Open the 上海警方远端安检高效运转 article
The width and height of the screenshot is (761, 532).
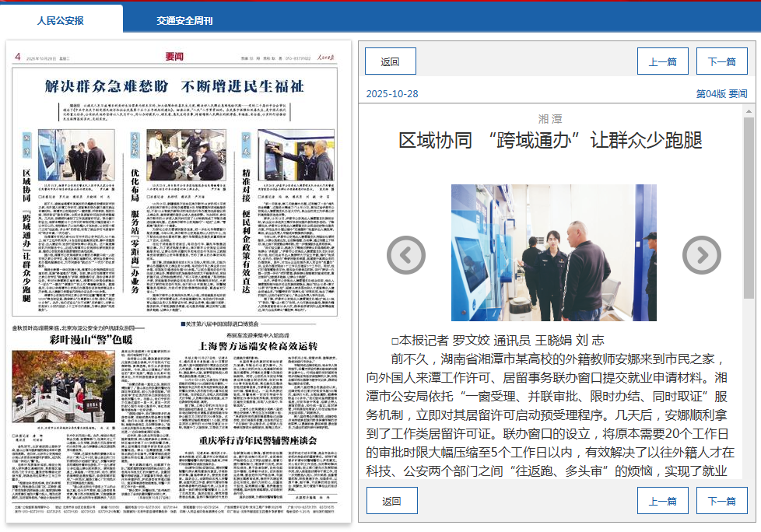click(x=258, y=346)
